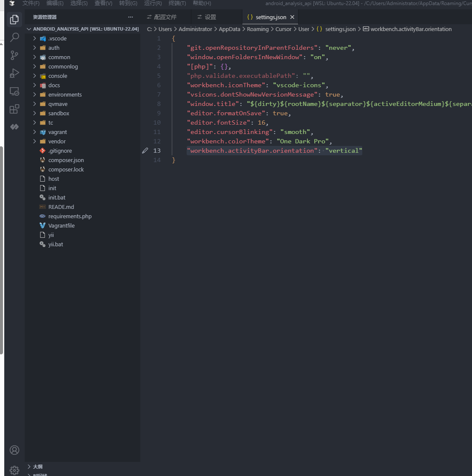This screenshot has height=476, width=472.
Task: Open the Search view icon
Action: click(x=14, y=37)
